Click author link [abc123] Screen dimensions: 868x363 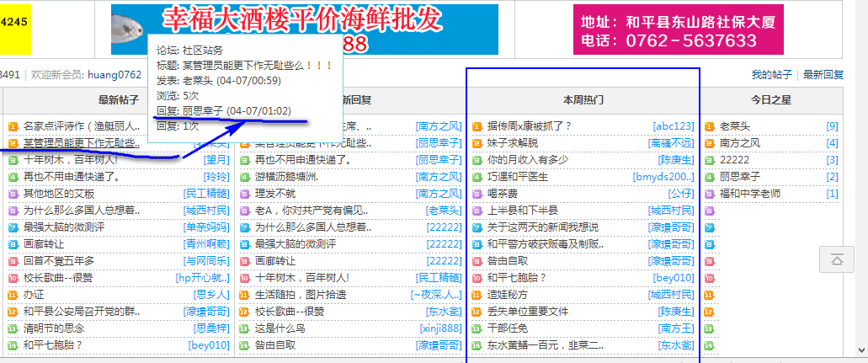[x=673, y=126]
